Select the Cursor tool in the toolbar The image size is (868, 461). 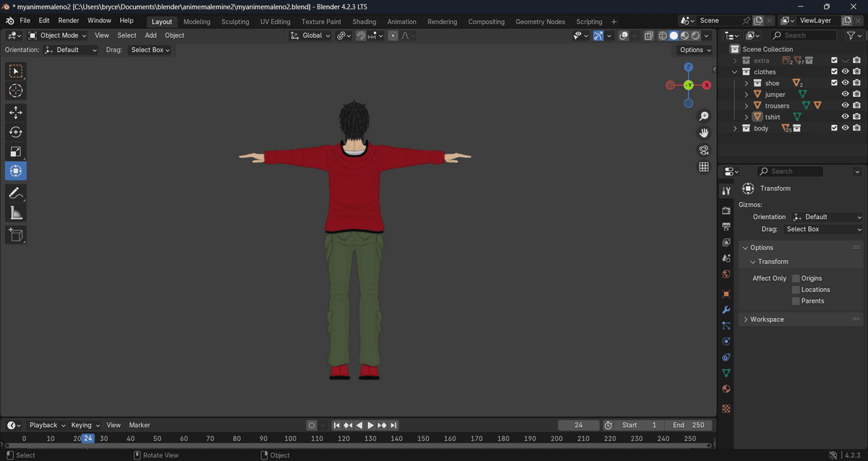pyautogui.click(x=16, y=91)
